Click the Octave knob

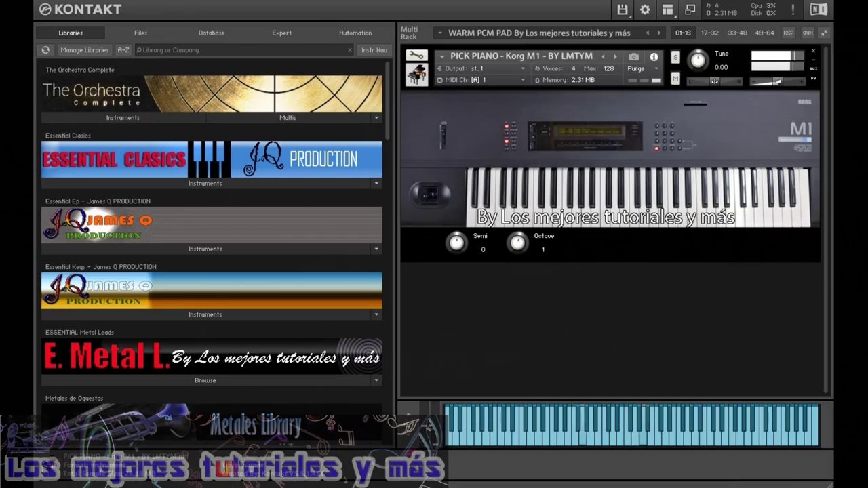tap(517, 242)
